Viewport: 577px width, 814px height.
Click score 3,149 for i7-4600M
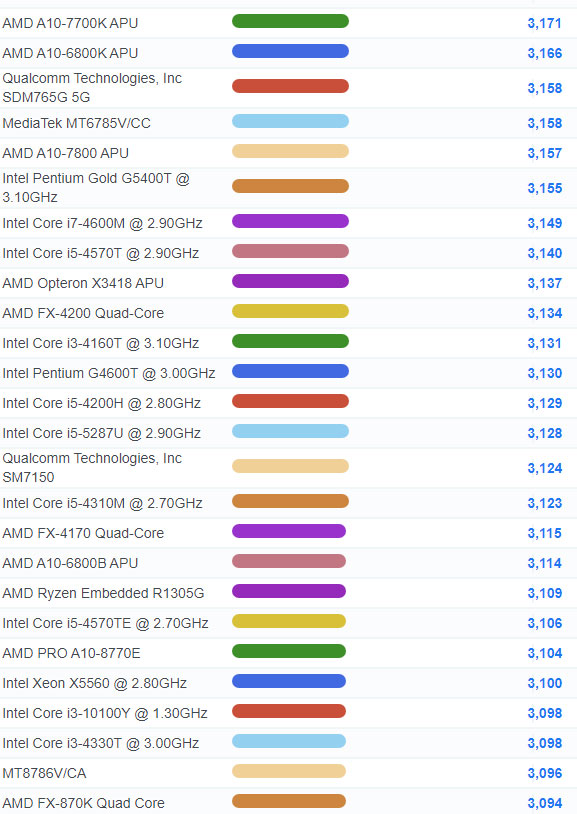coord(544,224)
